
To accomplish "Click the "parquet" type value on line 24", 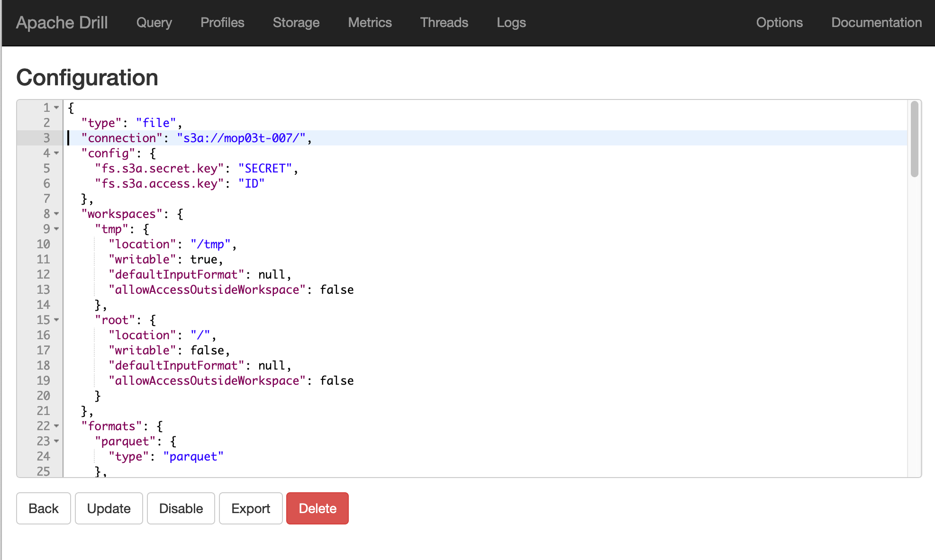I will 193,456.
